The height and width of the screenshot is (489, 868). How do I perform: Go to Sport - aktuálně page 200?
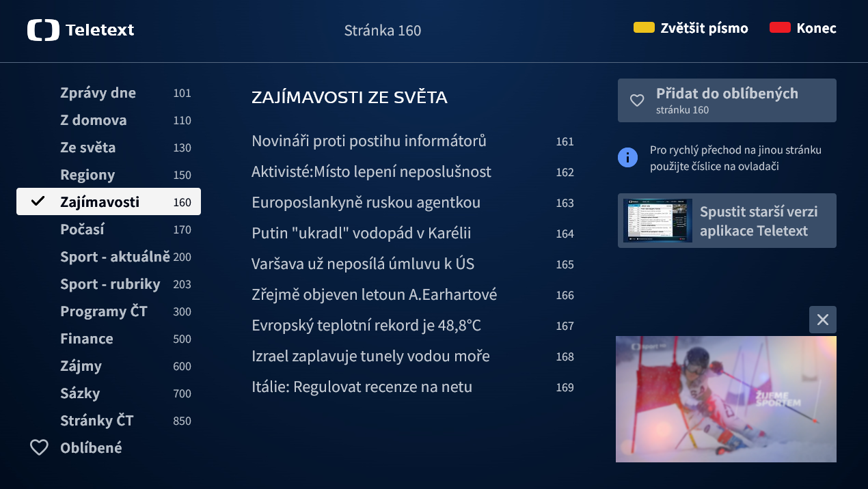(114, 257)
